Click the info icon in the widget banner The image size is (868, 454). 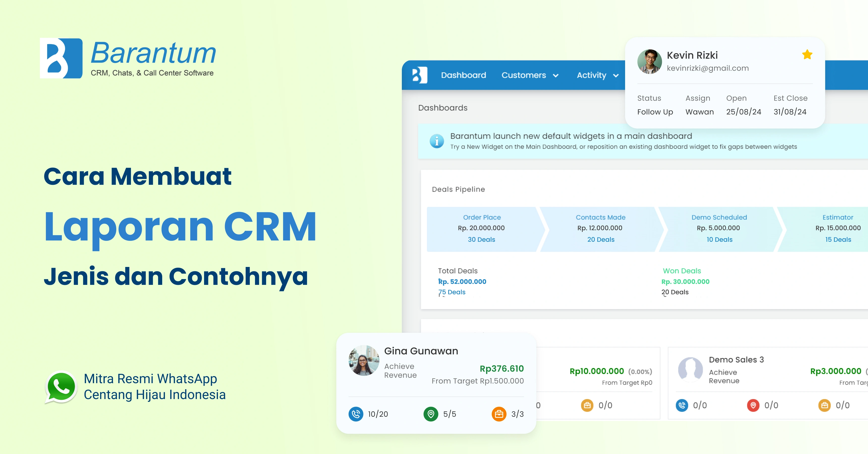(x=437, y=141)
